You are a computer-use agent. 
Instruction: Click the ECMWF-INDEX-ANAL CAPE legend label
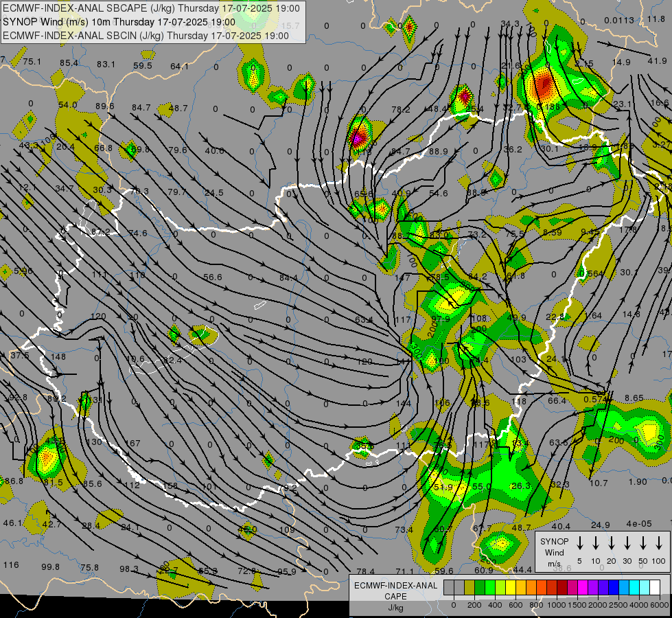coord(395,596)
